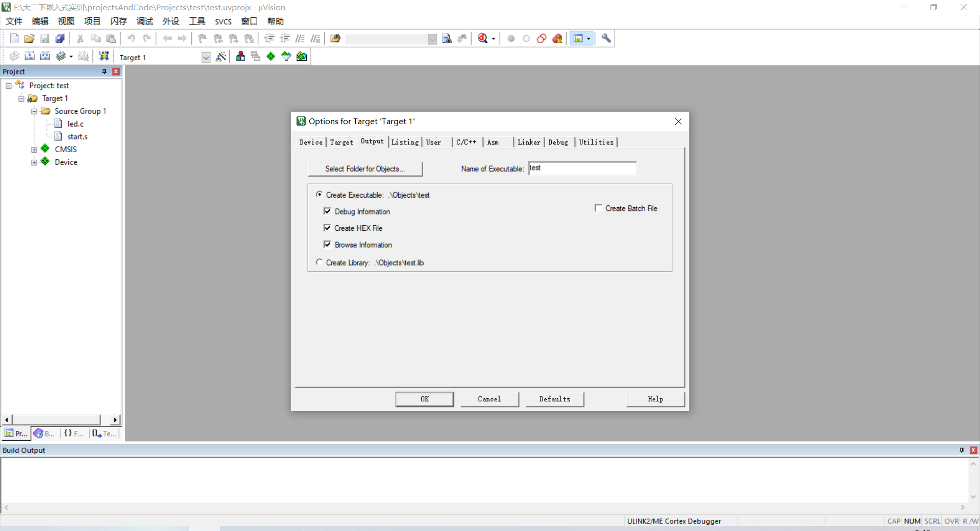
Task: Click the Build Output scroll down arrow
Action: click(973, 497)
